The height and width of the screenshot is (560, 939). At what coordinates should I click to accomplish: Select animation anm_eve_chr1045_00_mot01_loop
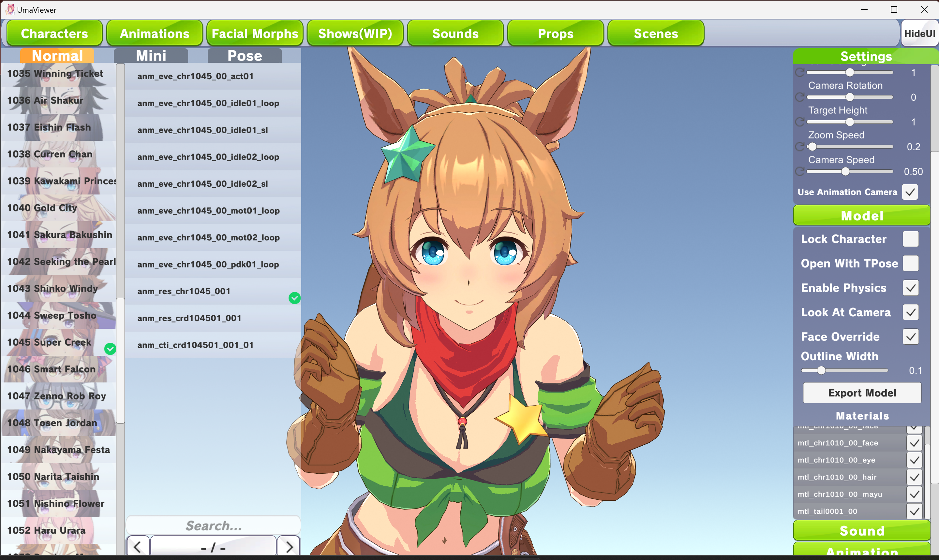(x=213, y=210)
